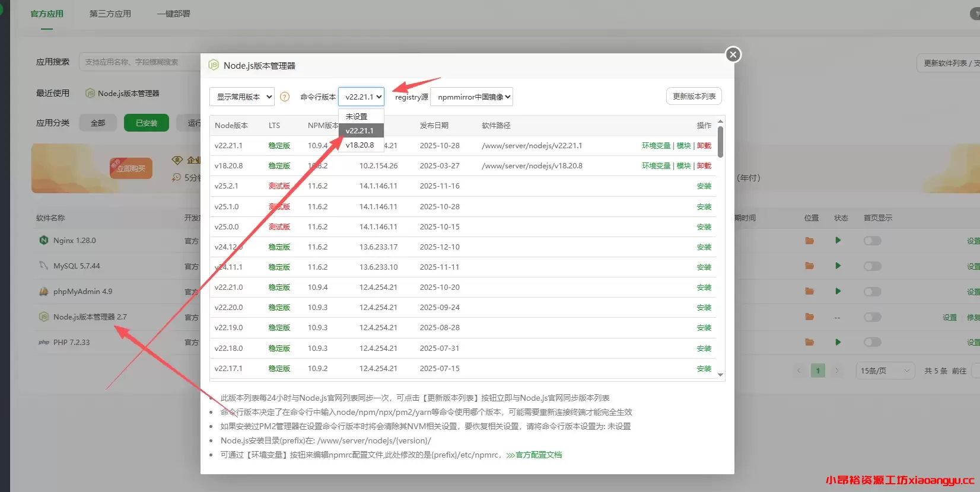The width and height of the screenshot is (980, 492).
Task: Toggle 首页显示 switch for Nginx
Action: click(x=873, y=241)
